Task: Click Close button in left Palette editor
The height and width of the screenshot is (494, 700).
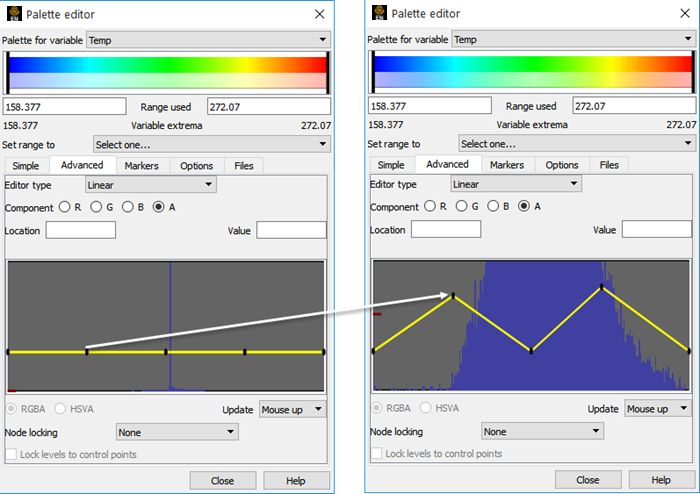Action: [x=223, y=480]
